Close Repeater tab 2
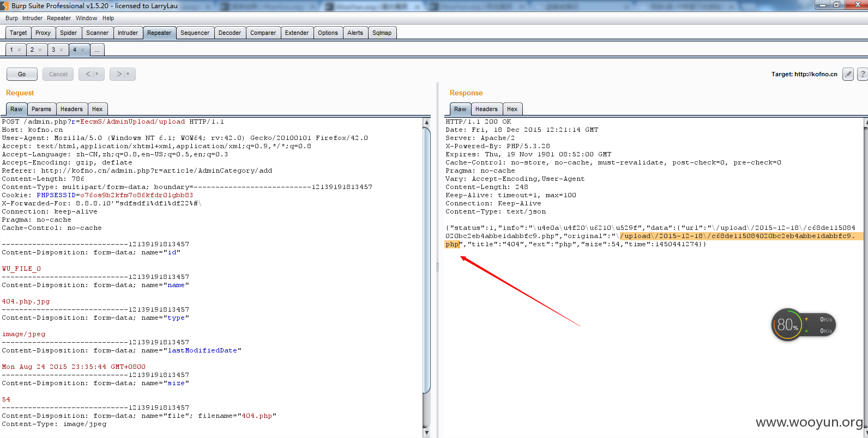 [x=40, y=50]
